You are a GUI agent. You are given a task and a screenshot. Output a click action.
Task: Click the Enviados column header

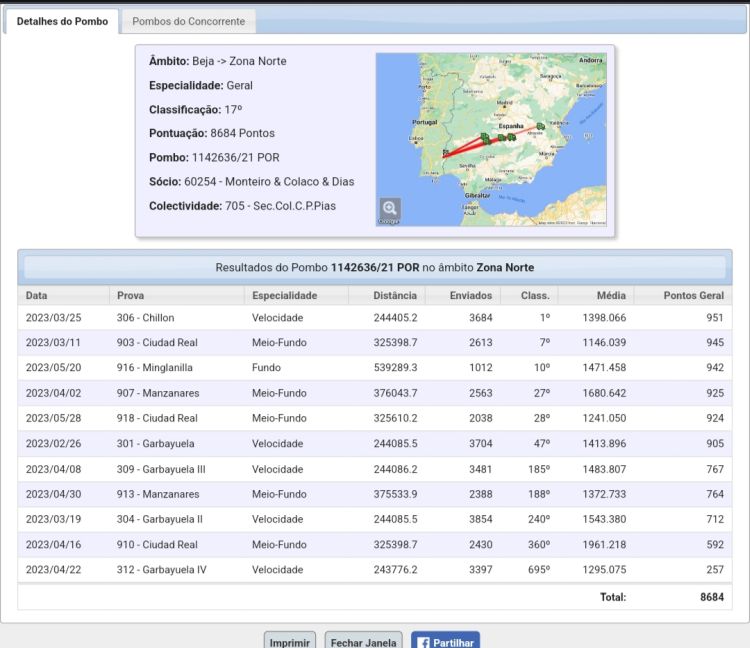[471, 296]
